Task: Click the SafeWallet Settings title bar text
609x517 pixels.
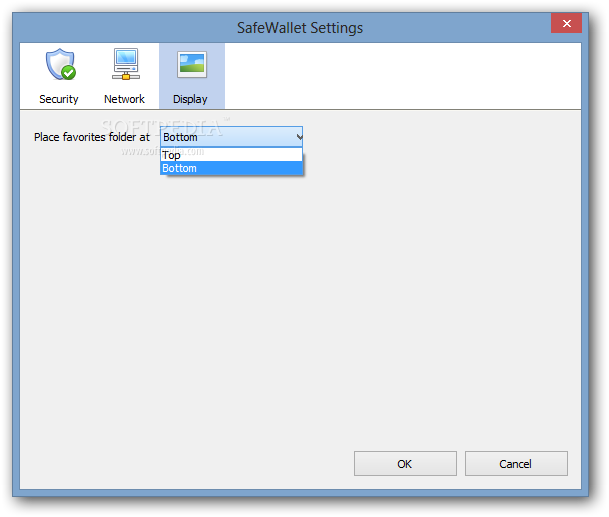Action: tap(300, 28)
